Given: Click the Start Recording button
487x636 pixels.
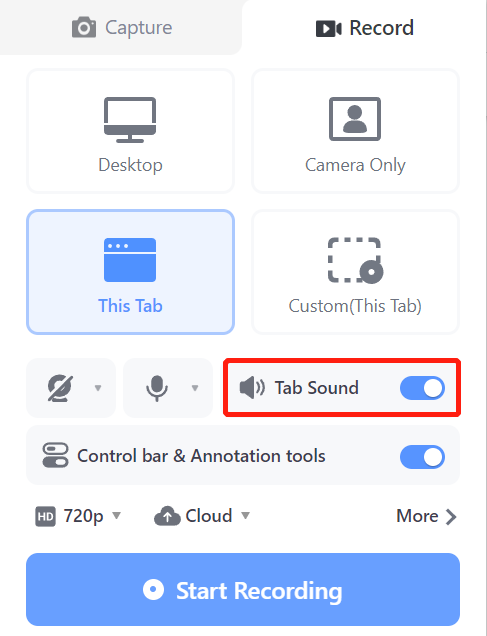Looking at the screenshot, I should [x=243, y=589].
